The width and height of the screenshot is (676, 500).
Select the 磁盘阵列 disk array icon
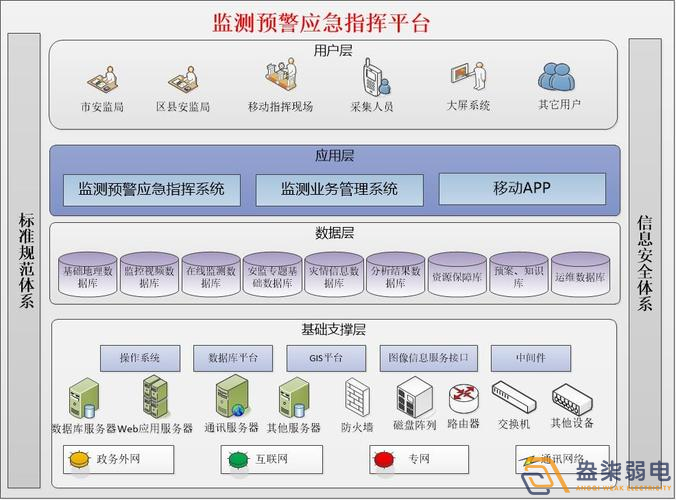[412, 397]
